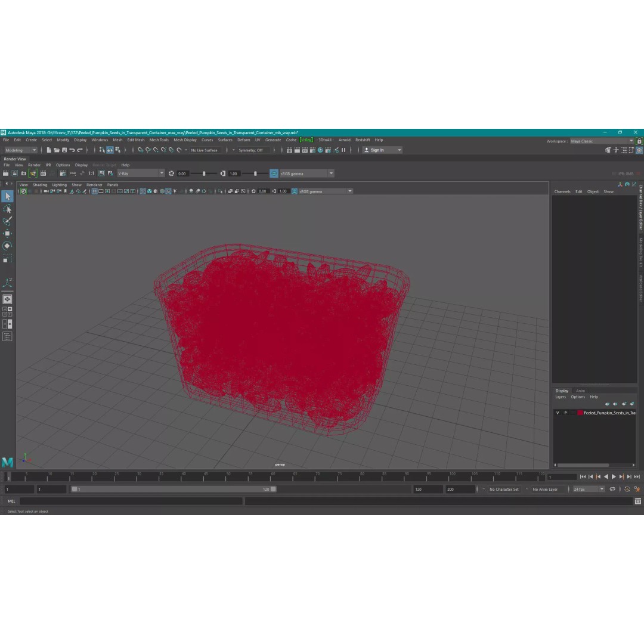Open the viewport Shading menu
The height and width of the screenshot is (644, 644).
tap(40, 185)
